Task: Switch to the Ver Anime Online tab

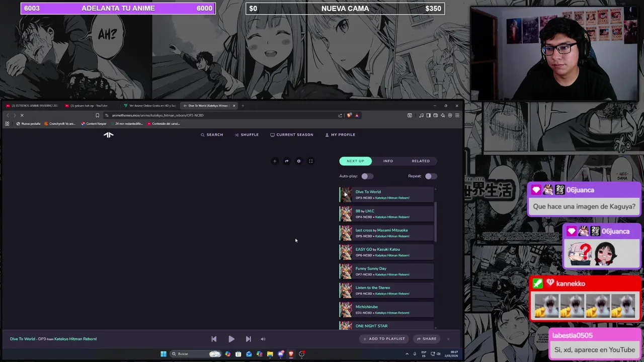Action: (150, 106)
